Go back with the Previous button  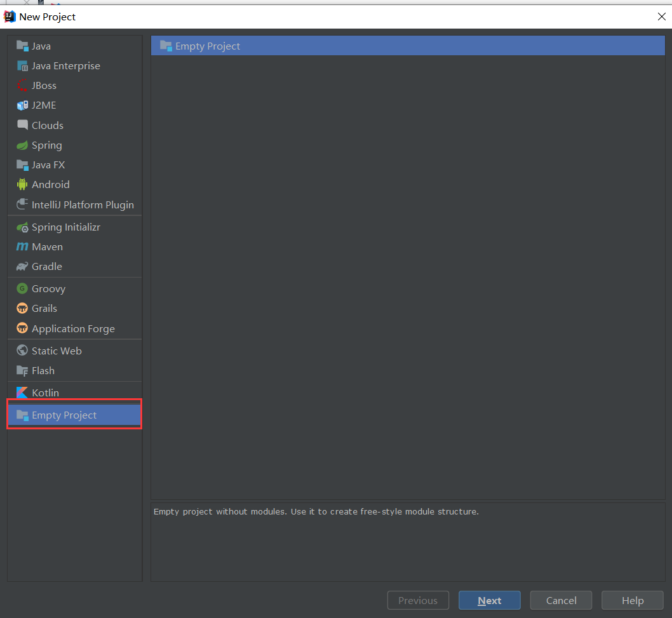[418, 600]
